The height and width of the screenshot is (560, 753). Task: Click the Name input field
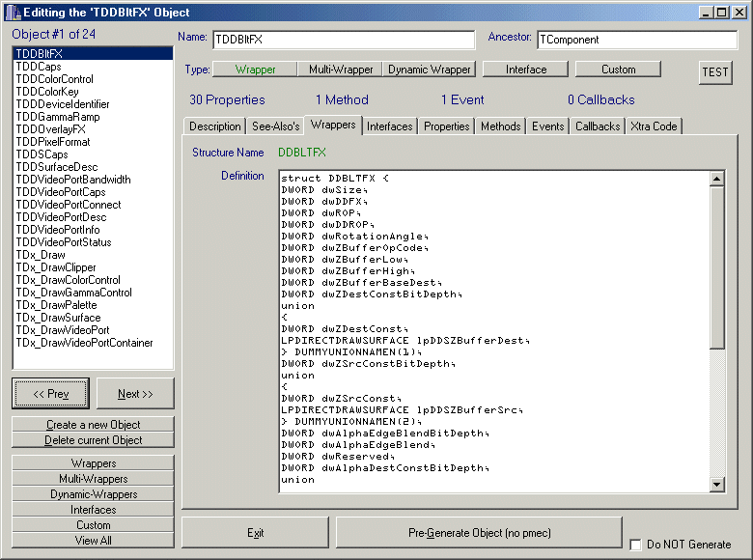pyautogui.click(x=343, y=40)
